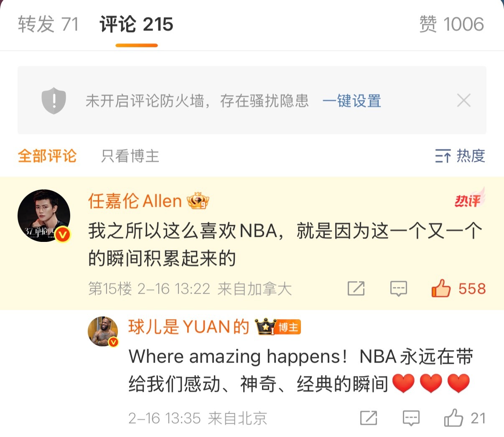Repost the reply from 球儿是YUAN的
Image resolution: width=504 pixels, height=437 pixels.
click(x=369, y=418)
